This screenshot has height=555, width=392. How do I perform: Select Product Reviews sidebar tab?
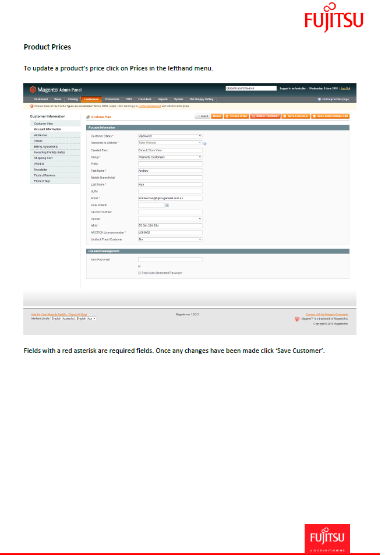click(x=55, y=175)
